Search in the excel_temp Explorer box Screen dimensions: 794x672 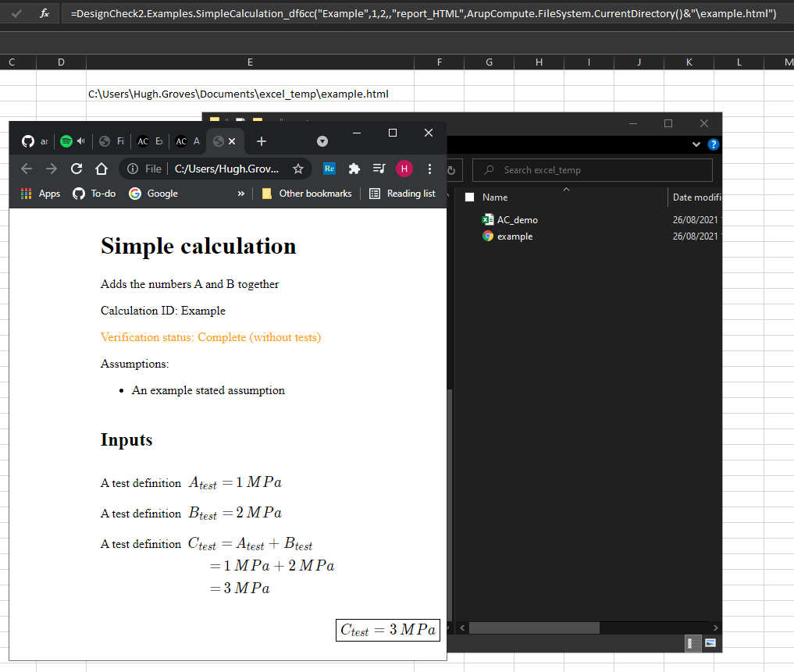point(593,170)
